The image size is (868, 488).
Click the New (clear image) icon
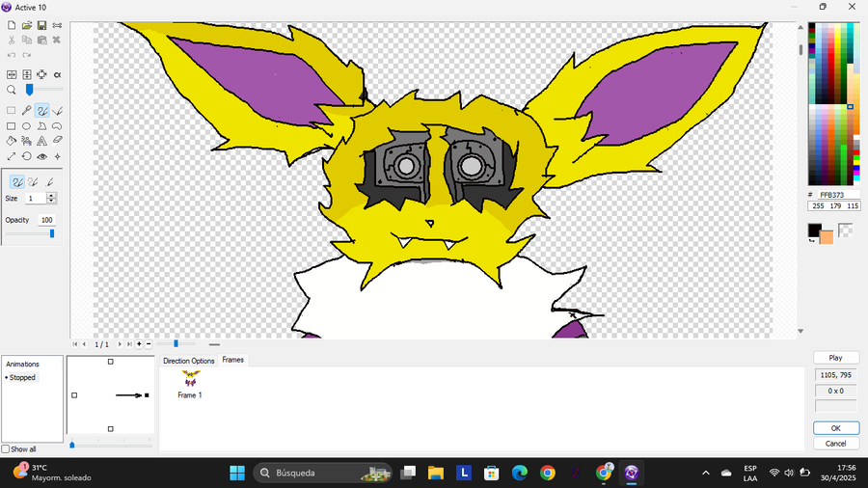(x=11, y=25)
